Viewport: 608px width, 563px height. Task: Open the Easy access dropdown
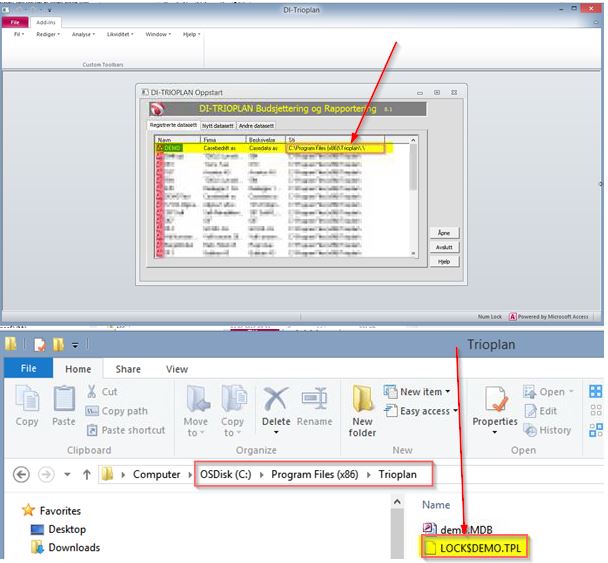pyautogui.click(x=420, y=411)
